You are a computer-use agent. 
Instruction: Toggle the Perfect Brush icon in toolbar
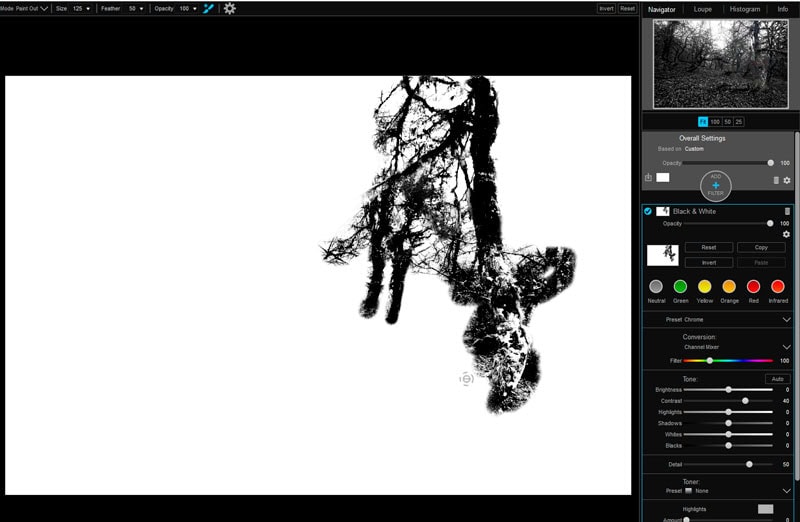pyautogui.click(x=209, y=8)
